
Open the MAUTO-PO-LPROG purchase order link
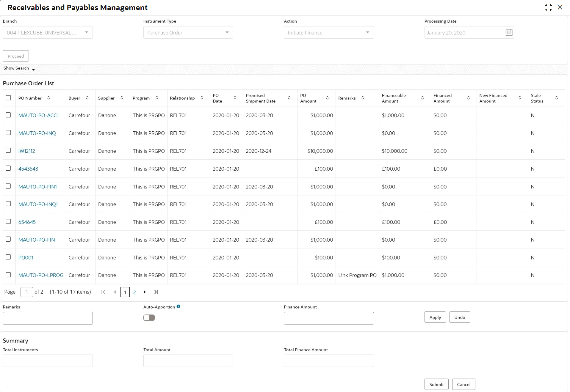tap(41, 275)
